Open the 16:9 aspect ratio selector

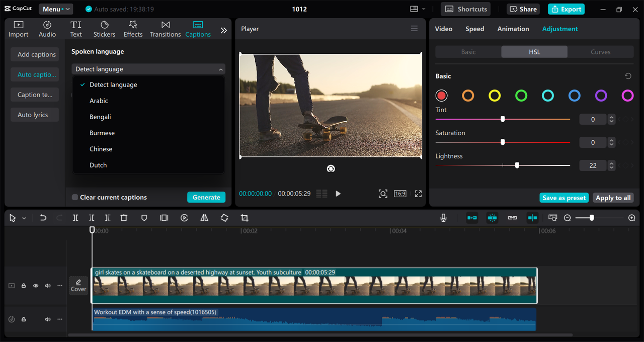tap(400, 194)
